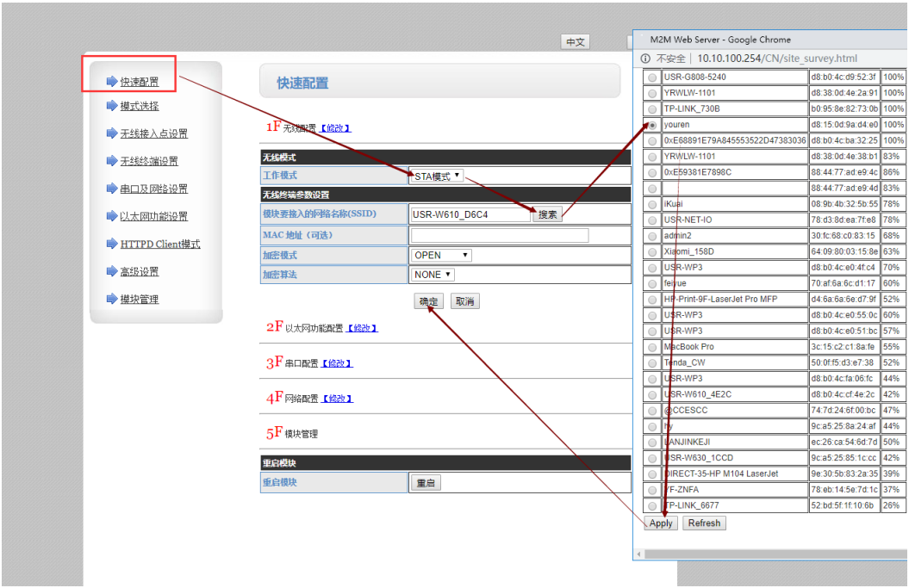Expand the 加密模式 OPEN dropdown
The height and width of the screenshot is (588, 909).
(441, 256)
